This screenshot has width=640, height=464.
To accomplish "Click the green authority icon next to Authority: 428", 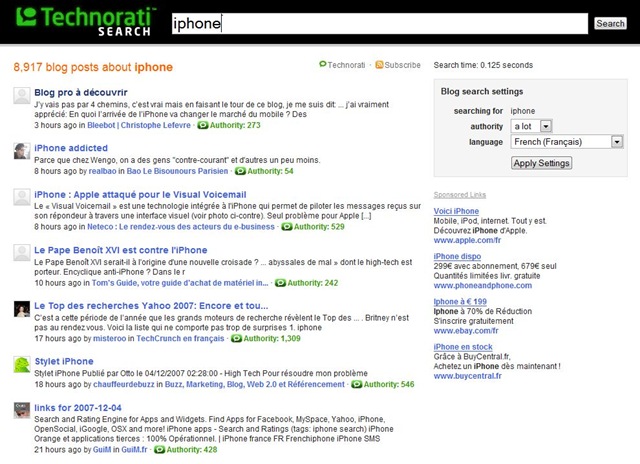I will (160, 450).
